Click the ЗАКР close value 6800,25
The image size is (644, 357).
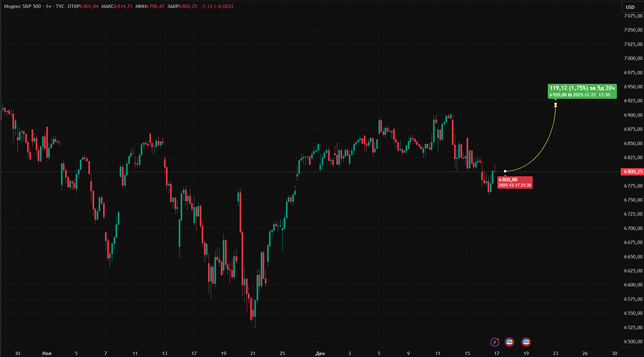tap(188, 6)
